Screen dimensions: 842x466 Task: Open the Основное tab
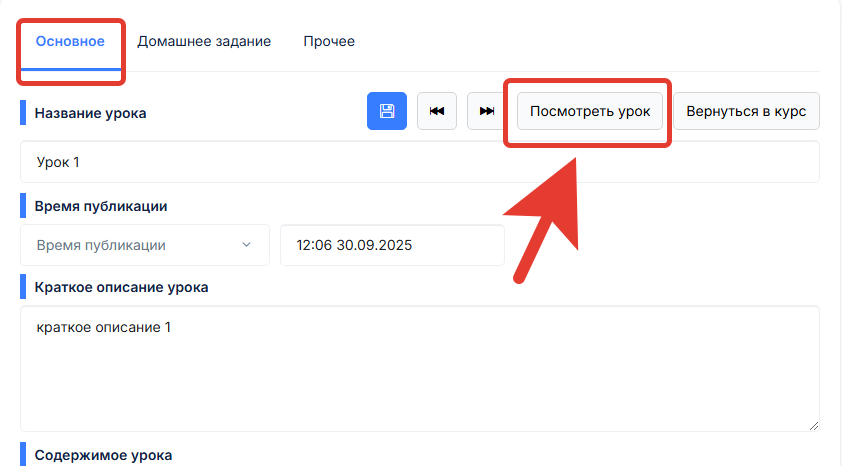pos(70,41)
